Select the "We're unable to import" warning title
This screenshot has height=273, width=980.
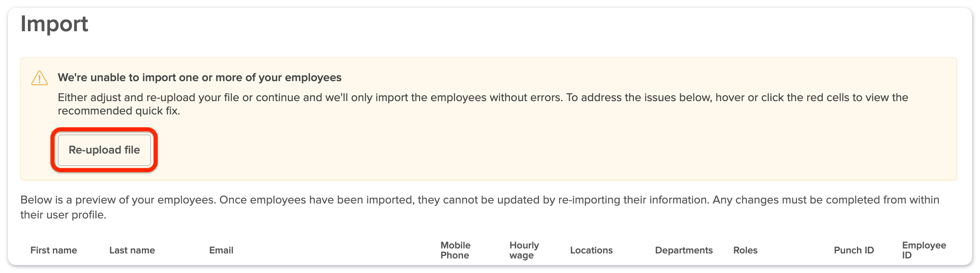(199, 77)
